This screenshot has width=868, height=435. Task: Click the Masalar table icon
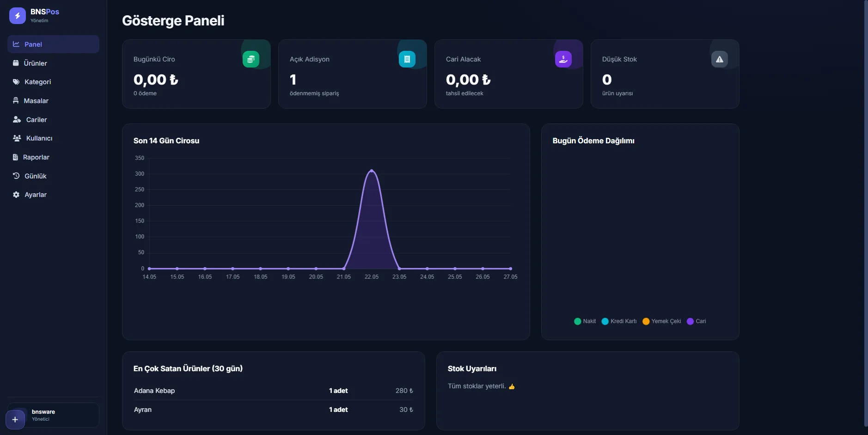pos(16,101)
